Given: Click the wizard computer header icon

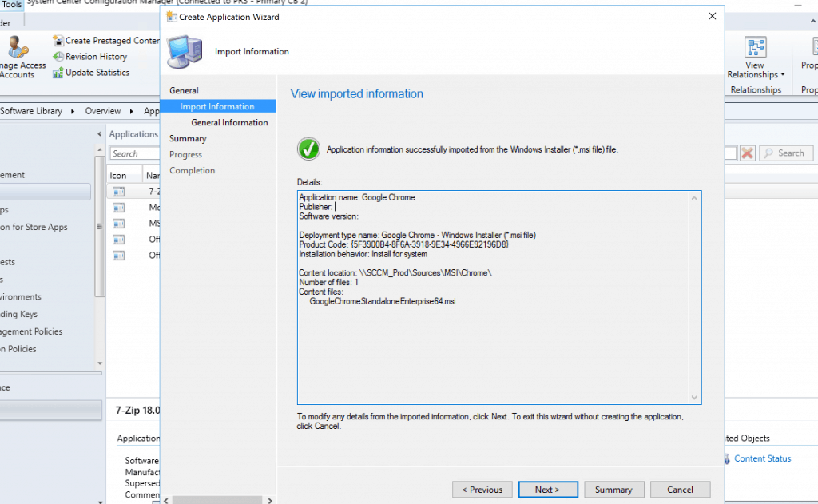Looking at the screenshot, I should point(185,52).
